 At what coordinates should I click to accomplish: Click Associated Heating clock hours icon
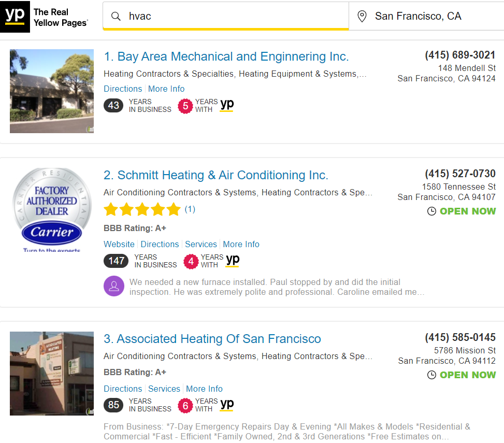click(431, 375)
